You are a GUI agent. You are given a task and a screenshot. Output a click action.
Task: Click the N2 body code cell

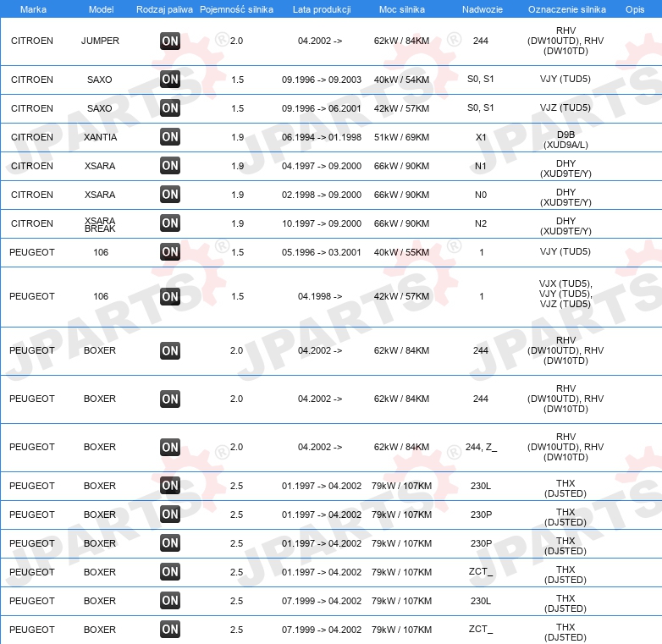[481, 223]
